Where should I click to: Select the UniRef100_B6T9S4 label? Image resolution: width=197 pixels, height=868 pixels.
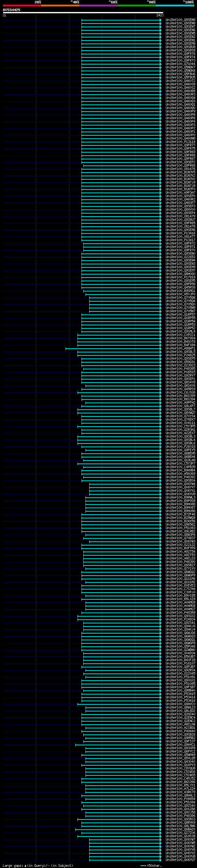click(180, 338)
